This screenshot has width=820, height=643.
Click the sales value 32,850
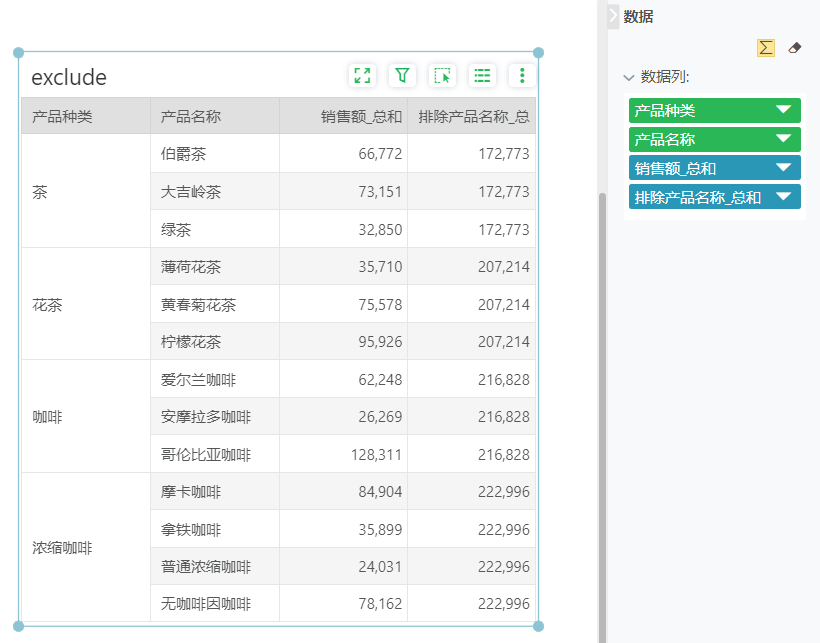[380, 229]
